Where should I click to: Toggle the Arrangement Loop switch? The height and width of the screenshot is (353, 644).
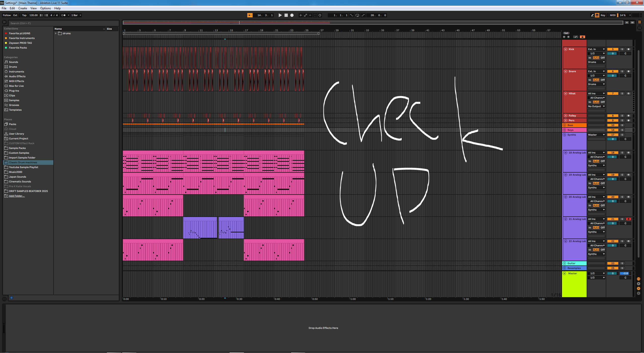pos(357,15)
